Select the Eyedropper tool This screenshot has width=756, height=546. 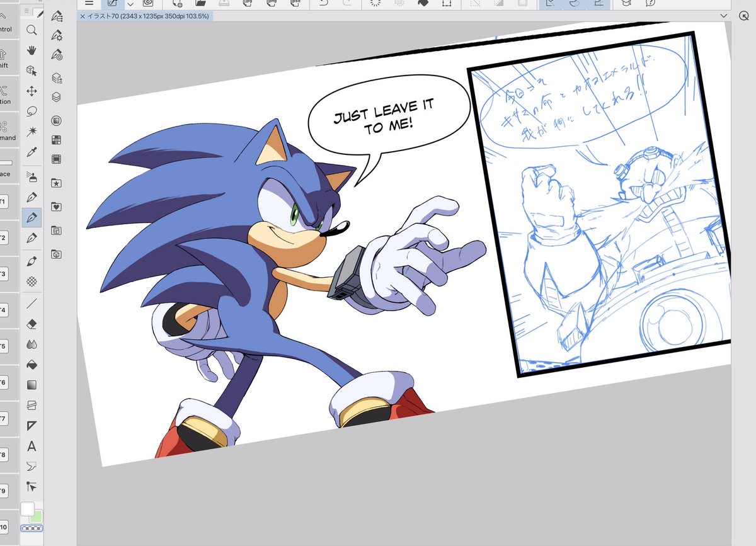(31, 152)
